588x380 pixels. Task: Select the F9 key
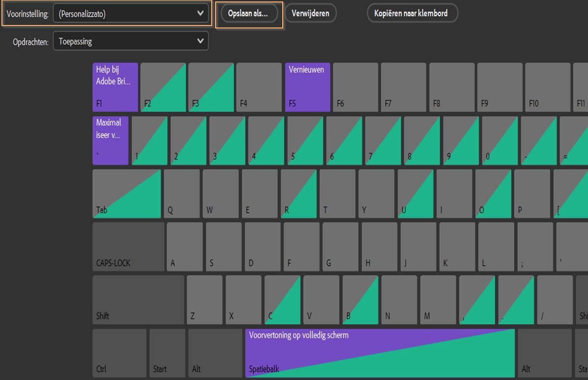point(499,87)
